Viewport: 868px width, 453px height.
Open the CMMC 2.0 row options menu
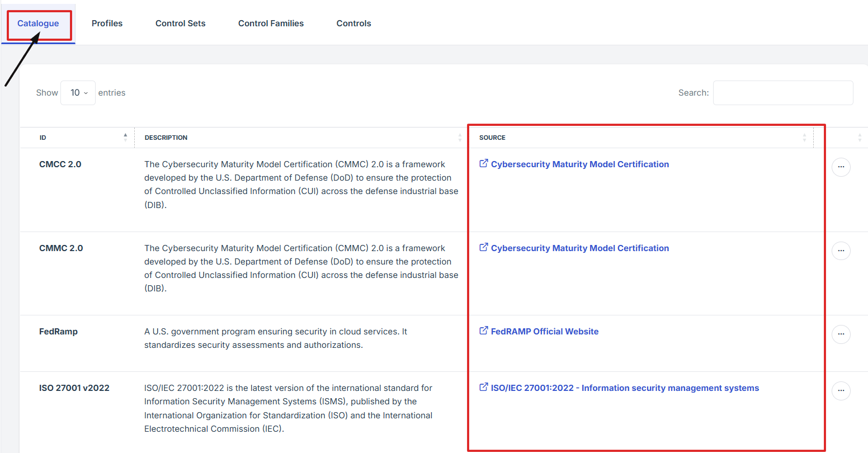coord(841,251)
